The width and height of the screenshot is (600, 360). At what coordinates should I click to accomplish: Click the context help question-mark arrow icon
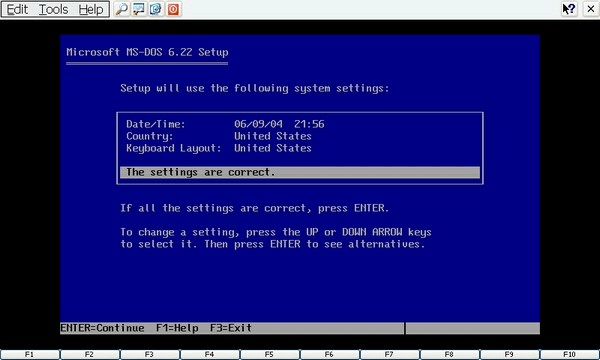(x=569, y=9)
